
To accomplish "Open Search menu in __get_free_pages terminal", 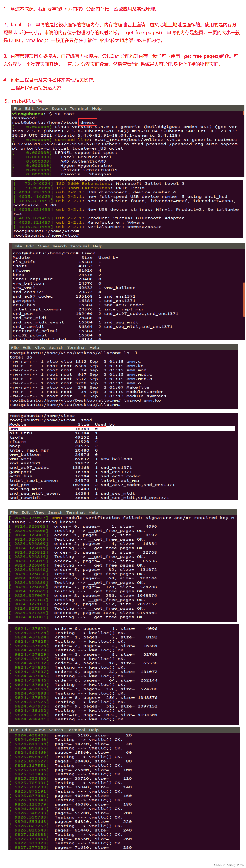I will point(55,512).
